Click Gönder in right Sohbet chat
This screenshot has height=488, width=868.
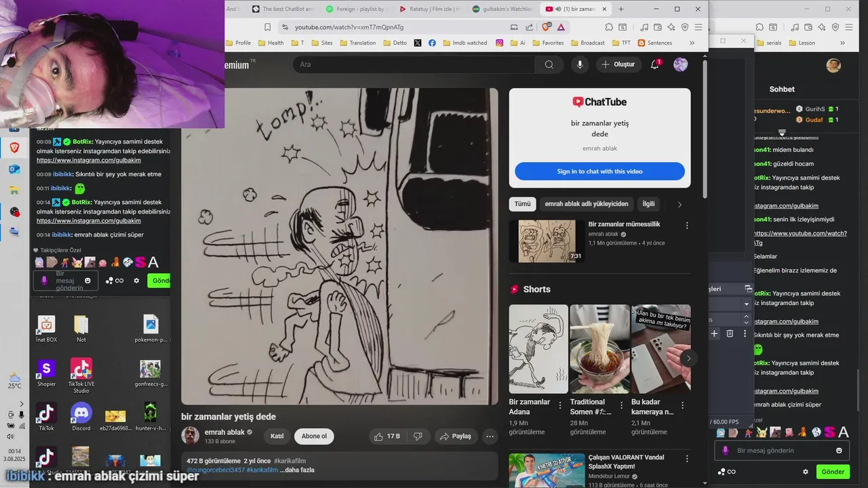[833, 472]
